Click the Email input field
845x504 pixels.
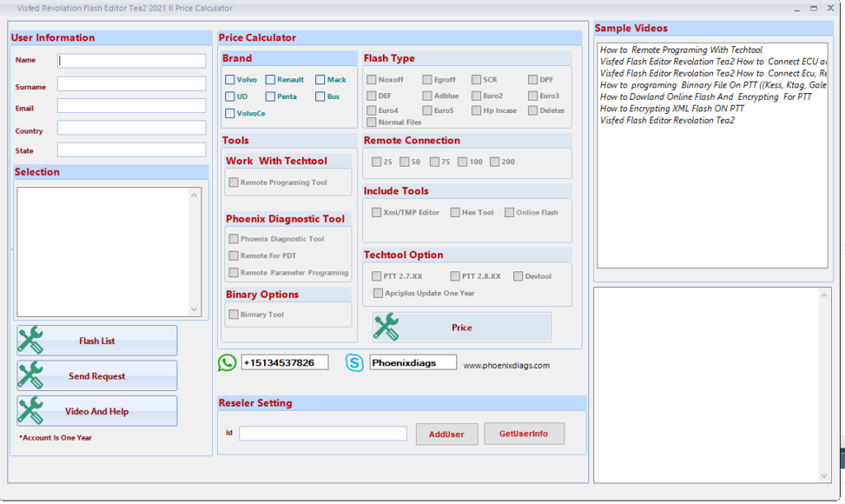point(131,106)
